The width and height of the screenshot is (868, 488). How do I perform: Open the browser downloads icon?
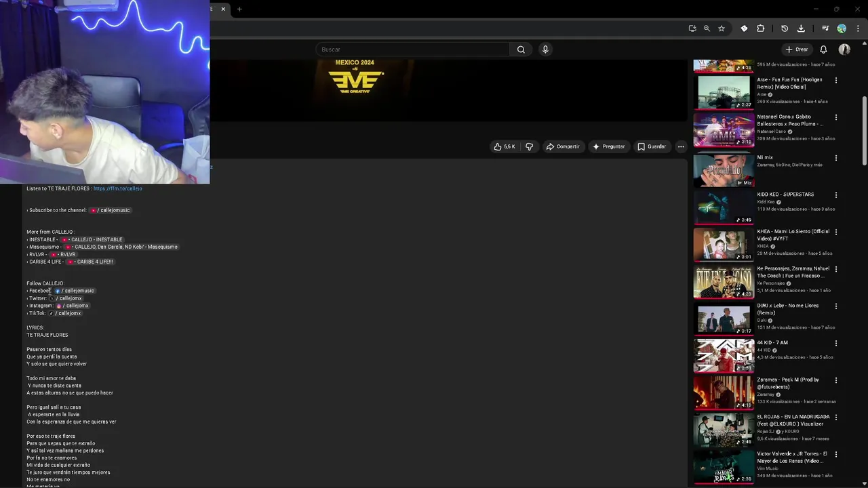tap(801, 28)
